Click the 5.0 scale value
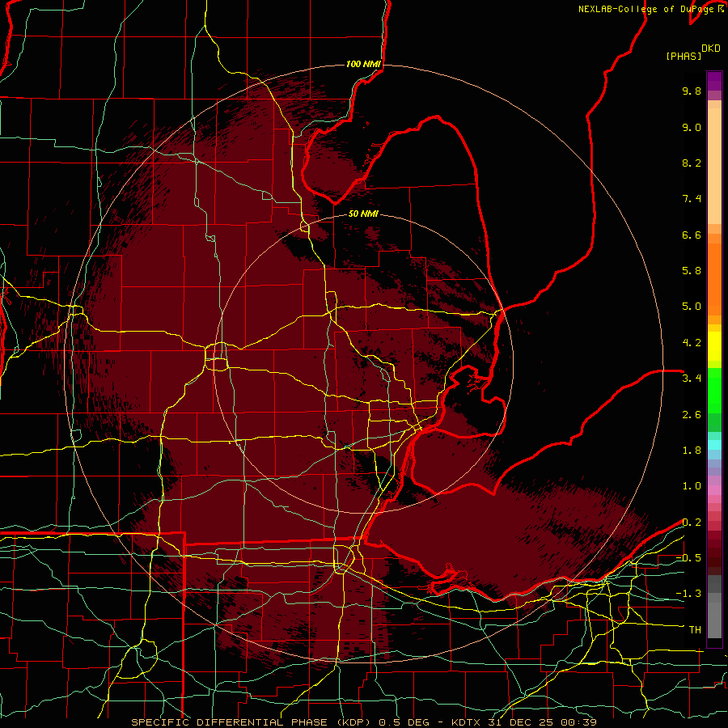Viewport: 728px width, 728px height. (x=692, y=307)
